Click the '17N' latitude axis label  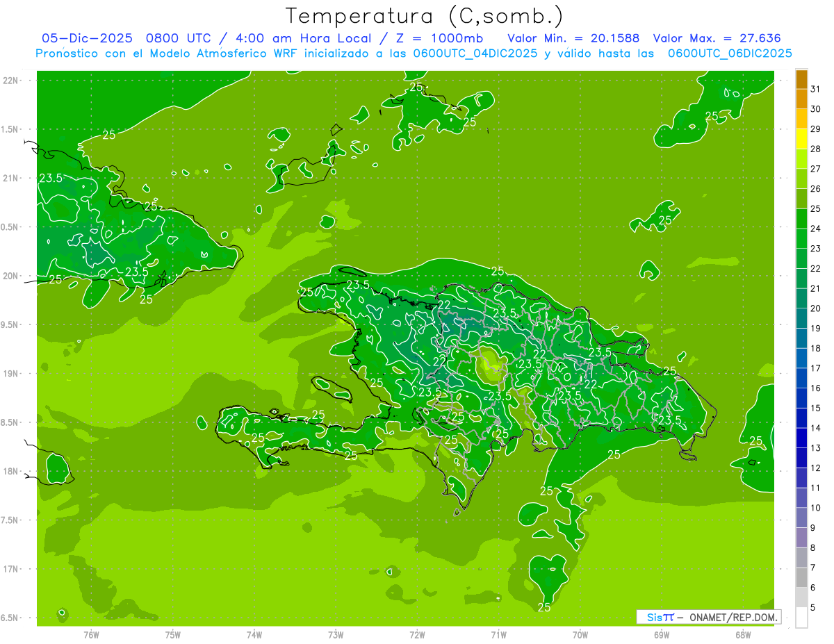[x=10, y=569]
